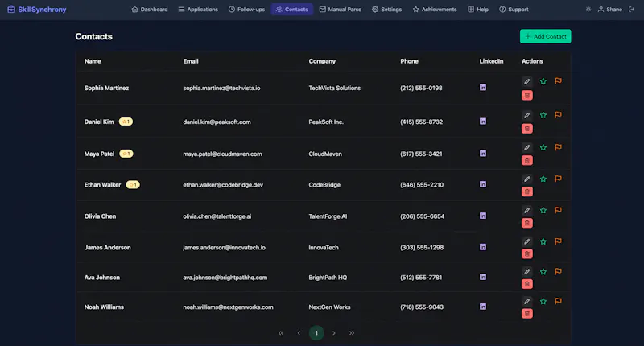Edit Maya Patel contact with pencil icon

tap(527, 148)
